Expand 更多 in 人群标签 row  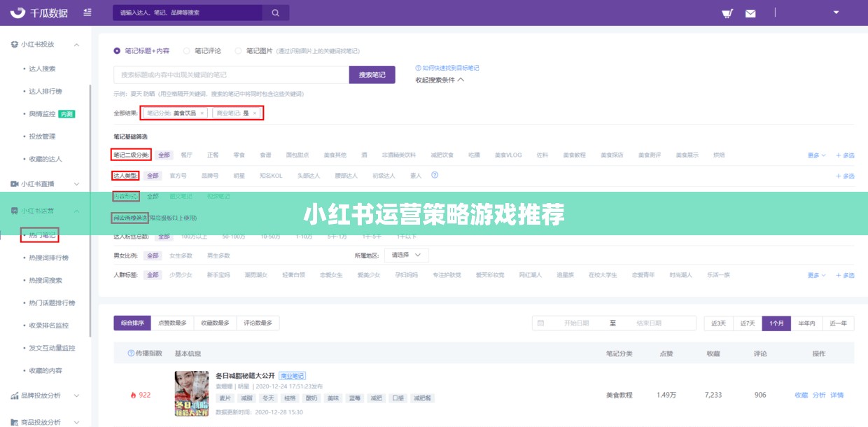816,275
